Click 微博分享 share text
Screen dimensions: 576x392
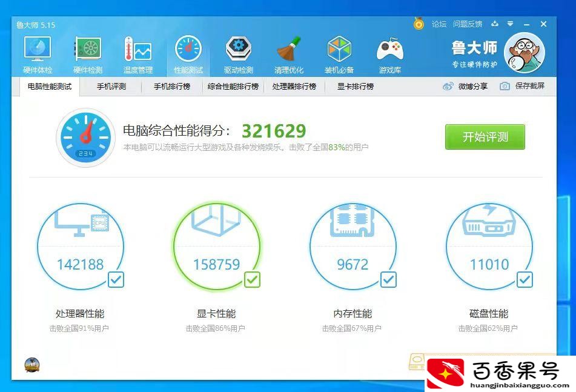[473, 86]
